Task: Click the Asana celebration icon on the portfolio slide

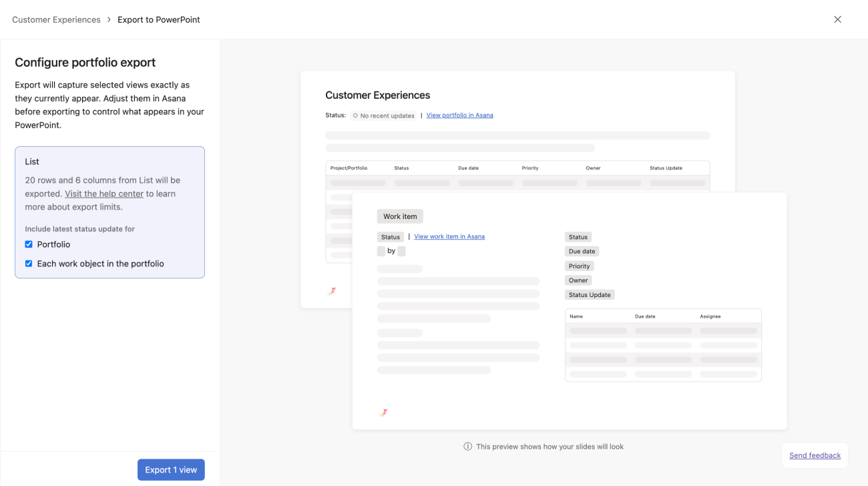Action: [x=331, y=291]
